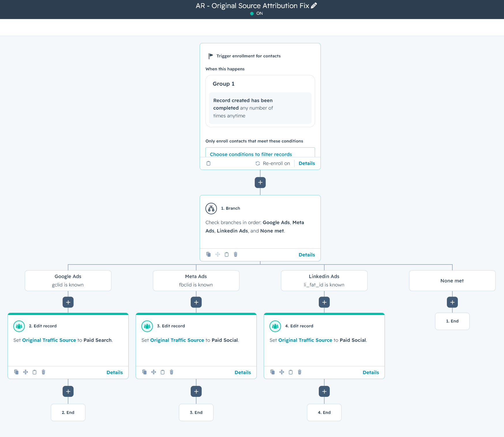504x437 pixels.
Task: Select the Linkedin Ads branch box
Action: click(324, 281)
